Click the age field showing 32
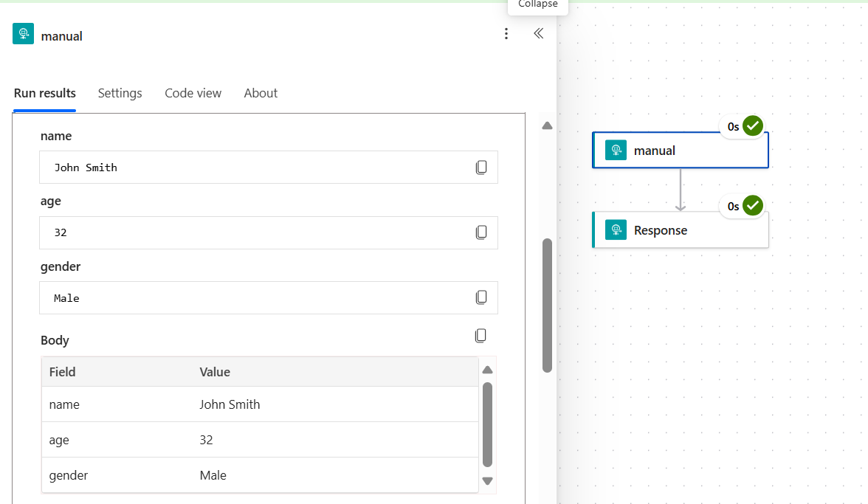 click(x=269, y=232)
